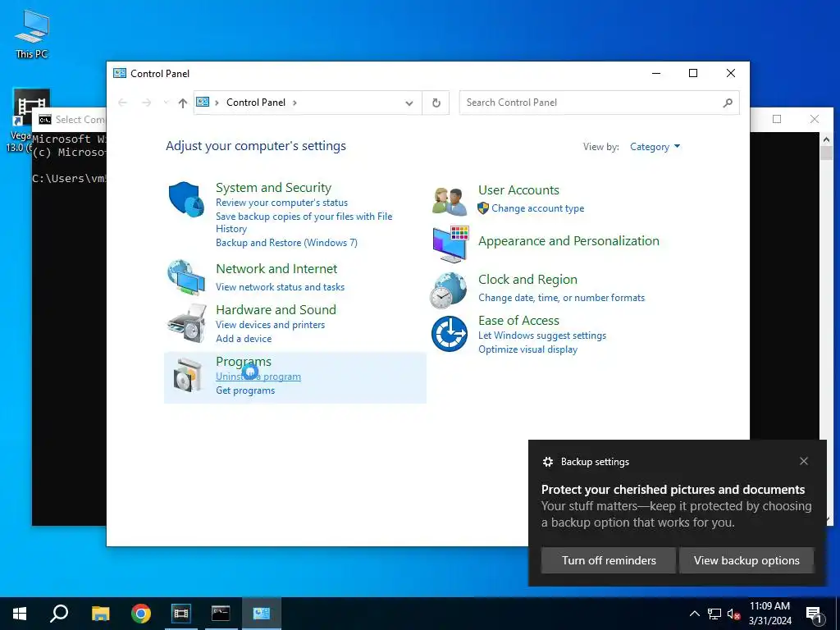Open Backup and Restore (Windows 7)
Image resolution: width=840 pixels, height=630 pixels.
coord(286,243)
